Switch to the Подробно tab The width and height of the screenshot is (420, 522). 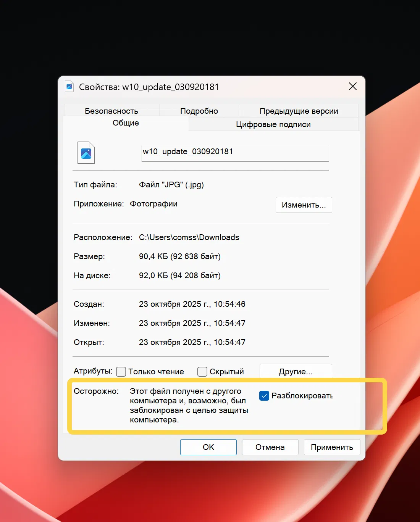click(199, 111)
